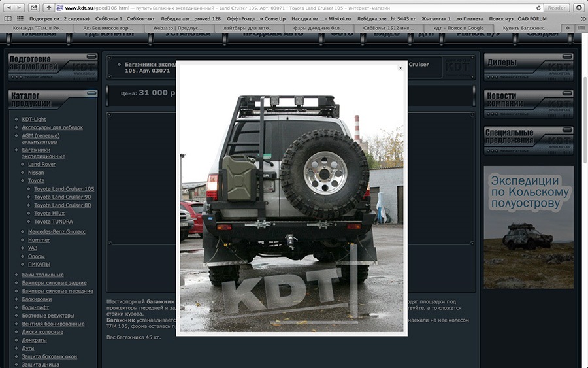Image resolution: width=588 pixels, height=368 pixels.
Task: Open the Поиск муз...OAD FORUM bookmark
Action: point(517,19)
